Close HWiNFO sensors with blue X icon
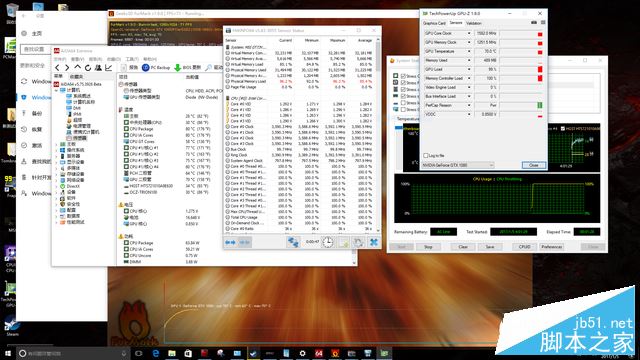This screenshot has width=640, height=360. (373, 242)
